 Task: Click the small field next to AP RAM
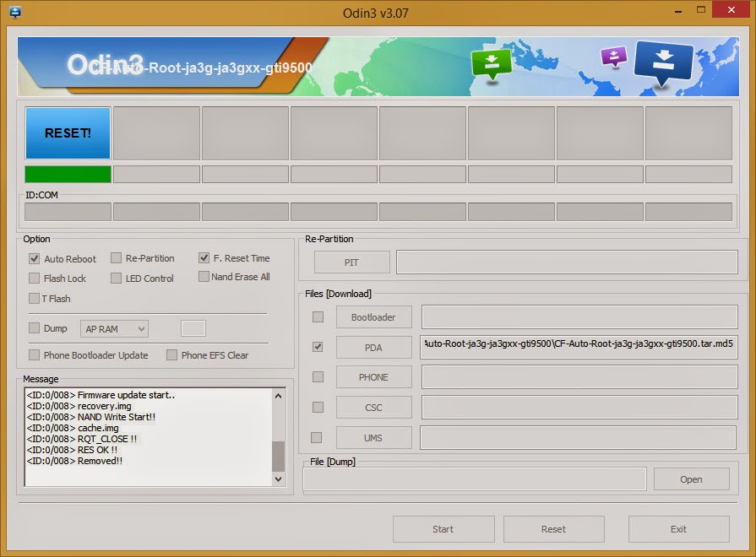(193, 328)
